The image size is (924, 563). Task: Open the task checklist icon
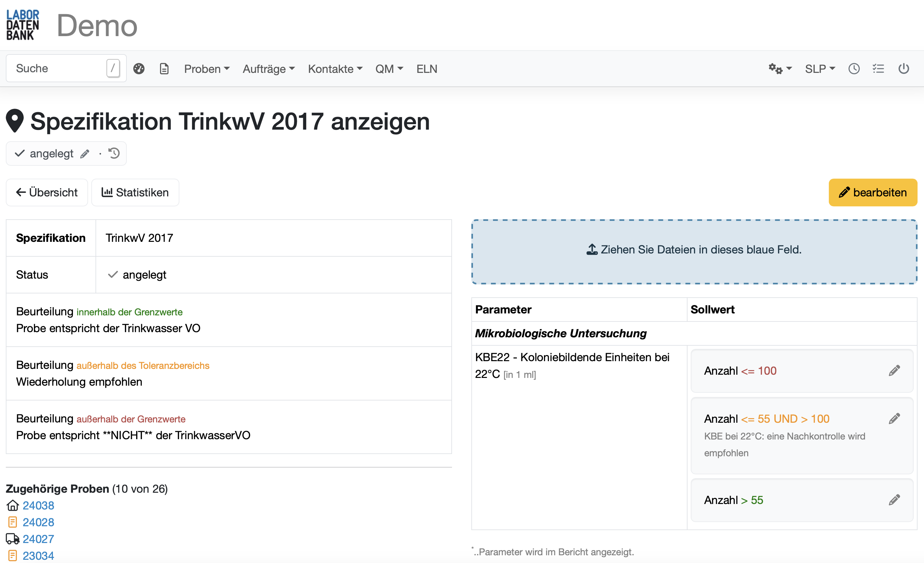(879, 69)
